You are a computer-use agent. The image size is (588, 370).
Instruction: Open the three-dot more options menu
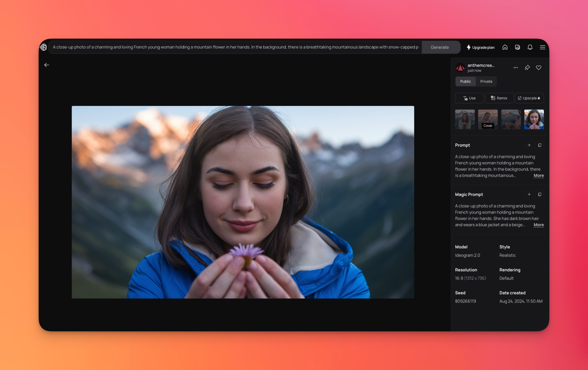[x=516, y=68]
